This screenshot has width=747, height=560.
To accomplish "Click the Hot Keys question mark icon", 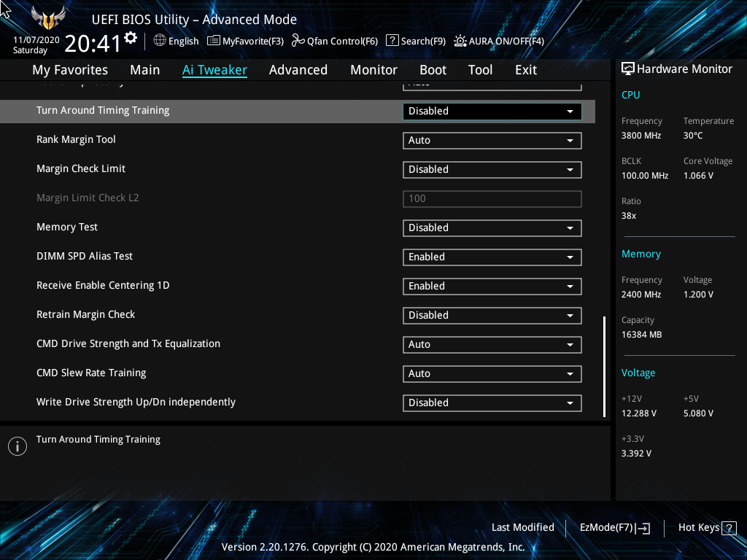I will pyautogui.click(x=729, y=528).
